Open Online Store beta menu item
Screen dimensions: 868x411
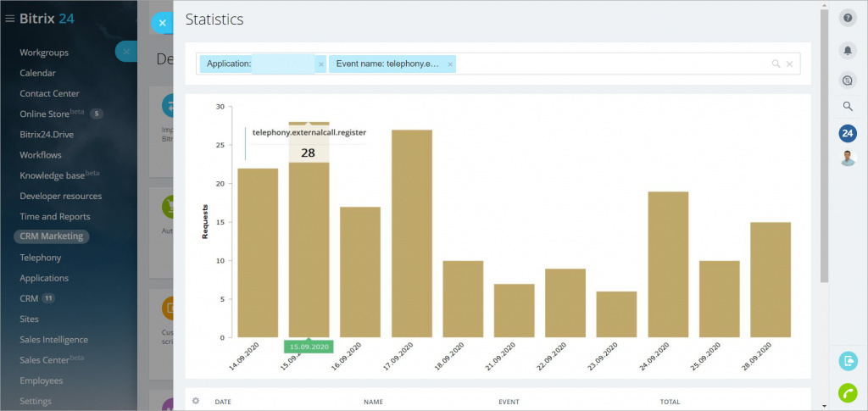[52, 114]
